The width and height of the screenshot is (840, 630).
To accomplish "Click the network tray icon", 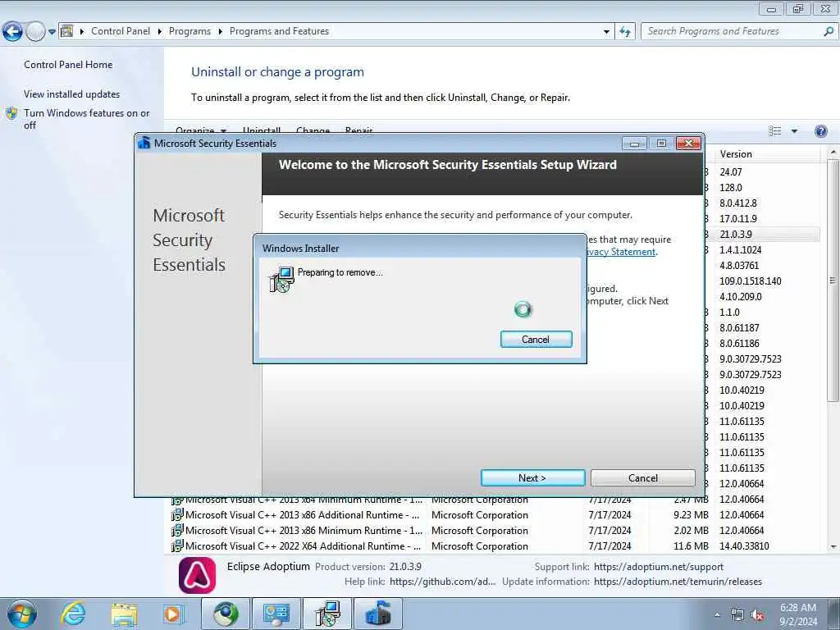I will (x=737, y=614).
